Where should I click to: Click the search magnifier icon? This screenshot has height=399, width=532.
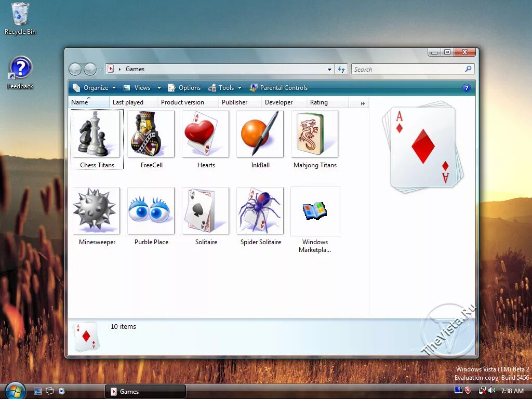pos(468,69)
